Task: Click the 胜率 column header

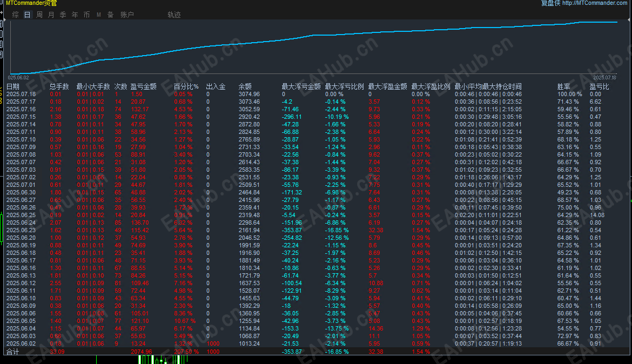Action: [564, 86]
